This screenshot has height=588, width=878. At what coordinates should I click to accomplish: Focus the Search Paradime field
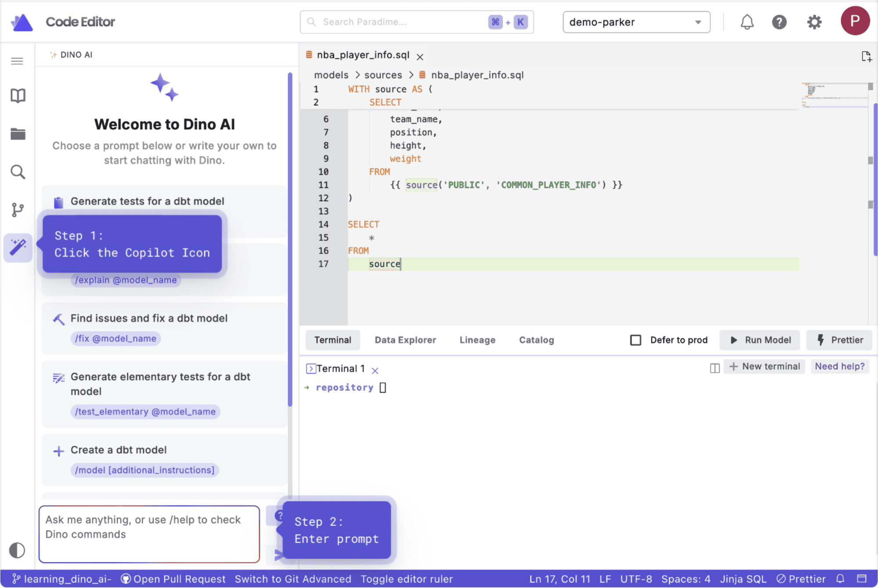click(417, 22)
